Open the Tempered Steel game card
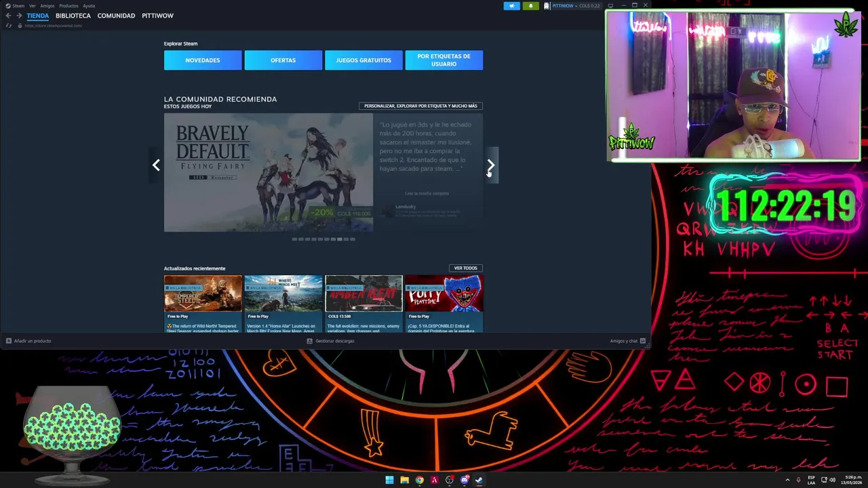Viewport: 868px width, 488px height. (203, 303)
